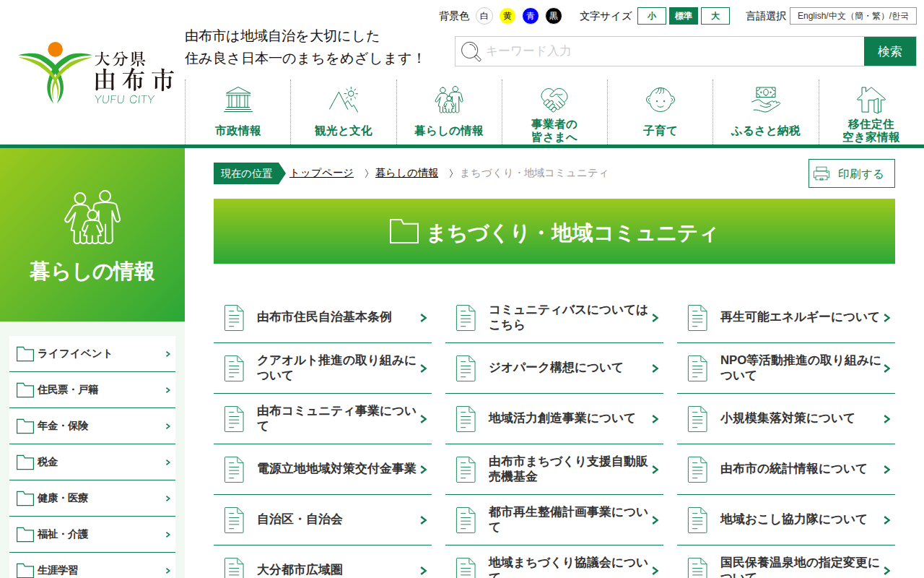
Task: Click the 暮らしの情報 family icon in nav
Action: [449, 100]
